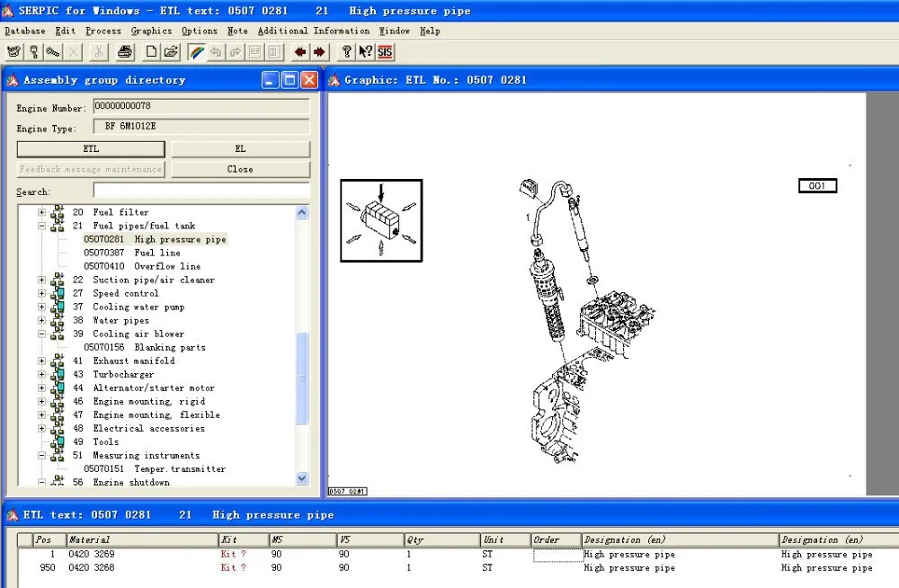Click the red left arrow back icon
The height and width of the screenshot is (588, 899).
pos(300,52)
